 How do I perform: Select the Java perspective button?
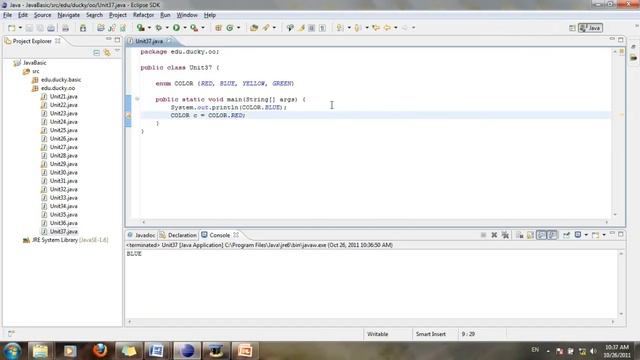click(590, 28)
